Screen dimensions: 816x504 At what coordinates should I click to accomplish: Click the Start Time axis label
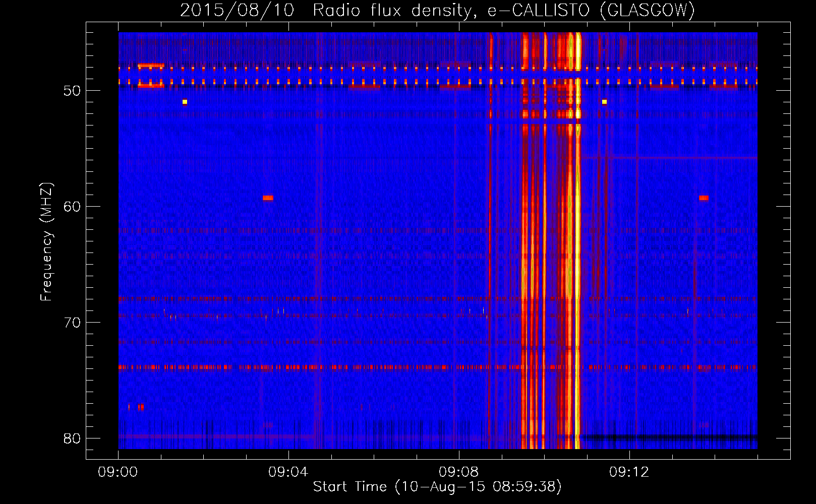point(437,486)
